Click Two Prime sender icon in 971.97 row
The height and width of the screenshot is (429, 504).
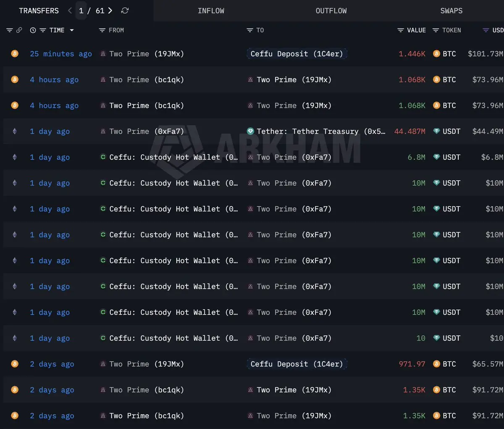click(x=103, y=364)
